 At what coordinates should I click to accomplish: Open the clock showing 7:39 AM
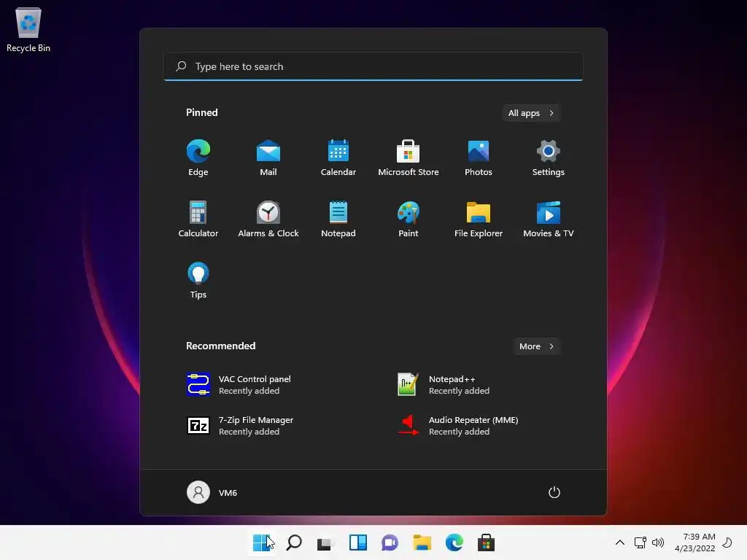point(694,542)
